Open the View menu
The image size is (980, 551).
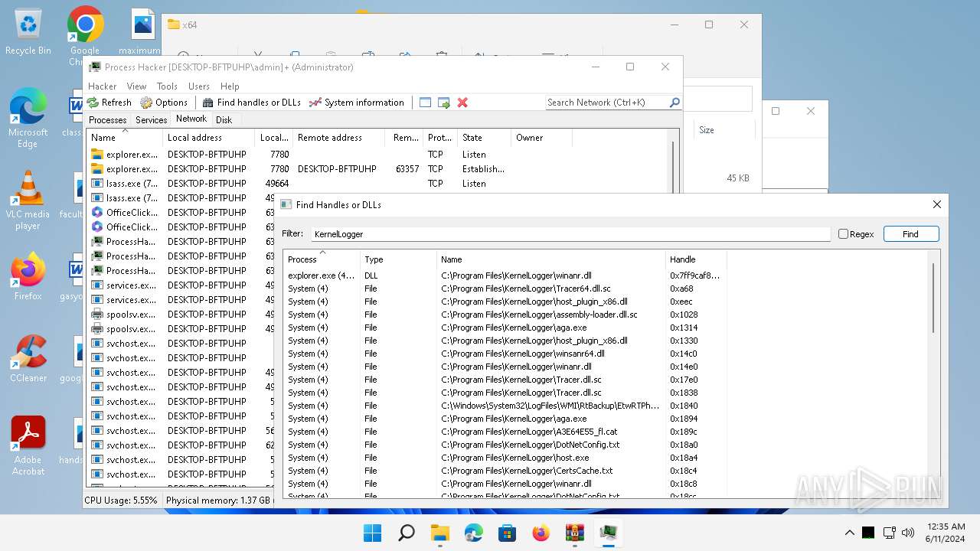[136, 86]
